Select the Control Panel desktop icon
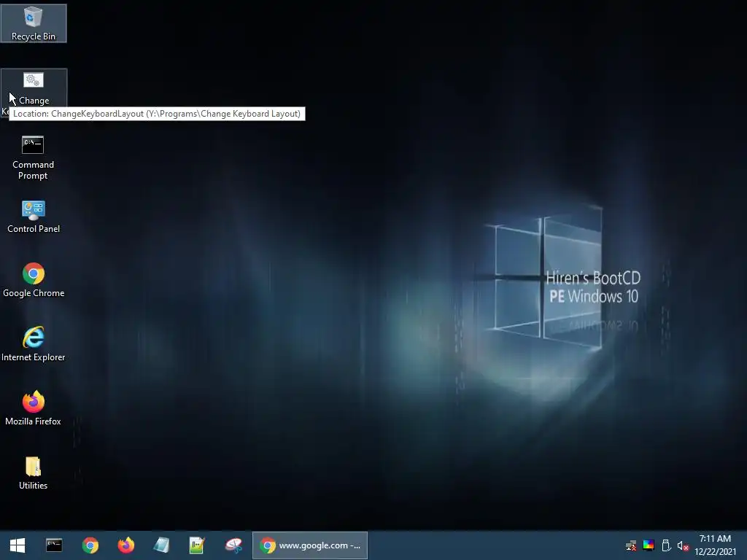Viewport: 747px width, 560px height. (x=34, y=217)
